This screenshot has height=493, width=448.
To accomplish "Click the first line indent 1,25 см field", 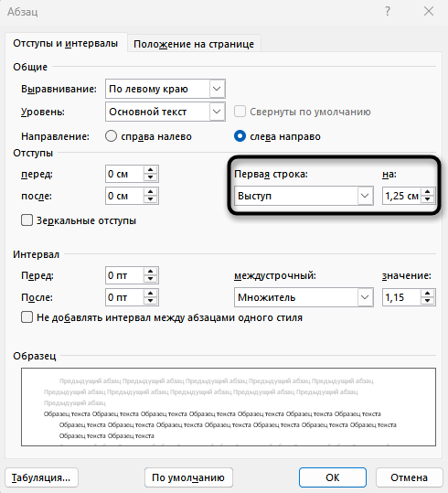I will pyautogui.click(x=401, y=196).
